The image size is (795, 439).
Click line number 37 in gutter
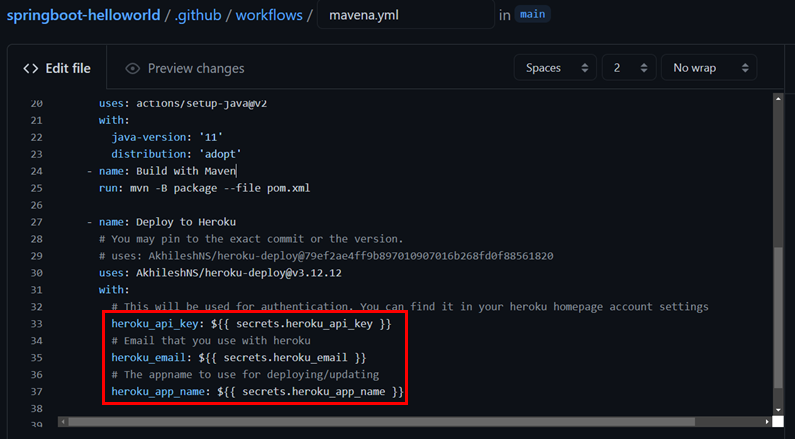[36, 391]
